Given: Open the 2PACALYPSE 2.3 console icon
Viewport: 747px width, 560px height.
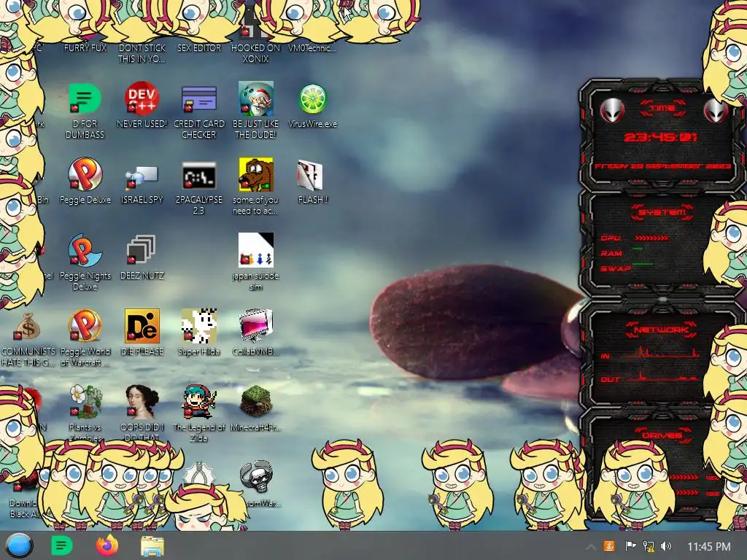Looking at the screenshot, I should pos(198,175).
